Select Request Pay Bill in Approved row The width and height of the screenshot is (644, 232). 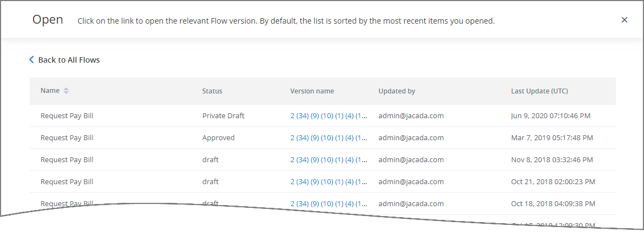click(x=67, y=138)
